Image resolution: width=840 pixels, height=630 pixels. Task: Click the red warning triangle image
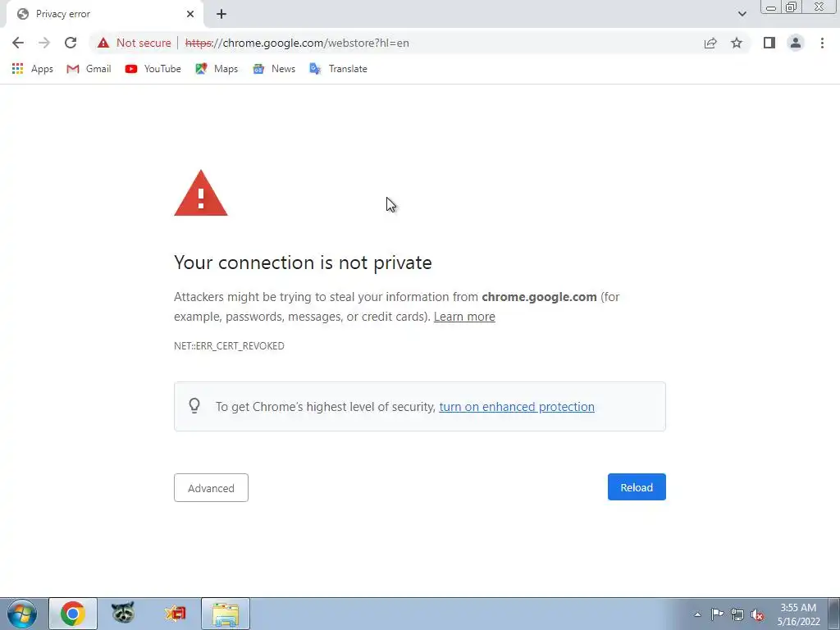(201, 193)
